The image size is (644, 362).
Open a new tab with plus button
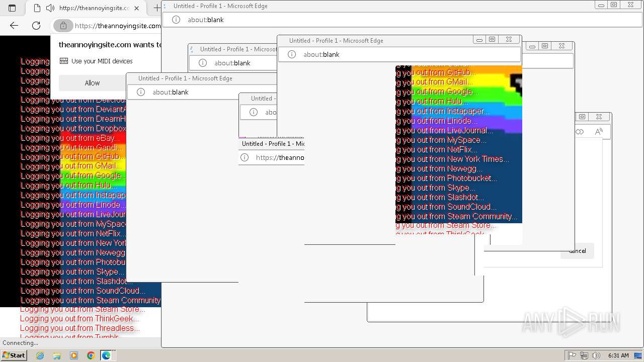pos(156,8)
